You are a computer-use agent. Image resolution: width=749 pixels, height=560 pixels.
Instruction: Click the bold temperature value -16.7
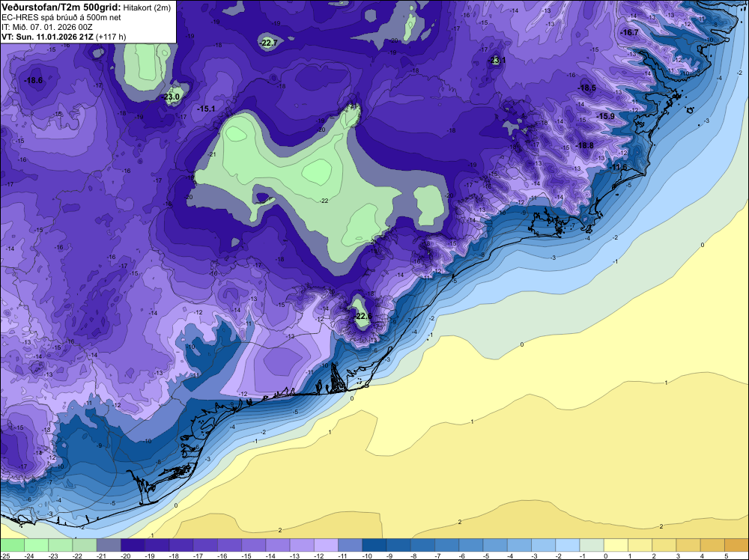[x=629, y=32]
